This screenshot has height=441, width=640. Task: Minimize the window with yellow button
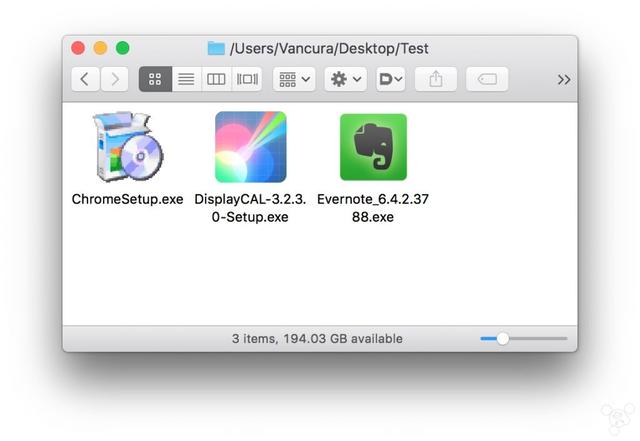pyautogui.click(x=100, y=48)
